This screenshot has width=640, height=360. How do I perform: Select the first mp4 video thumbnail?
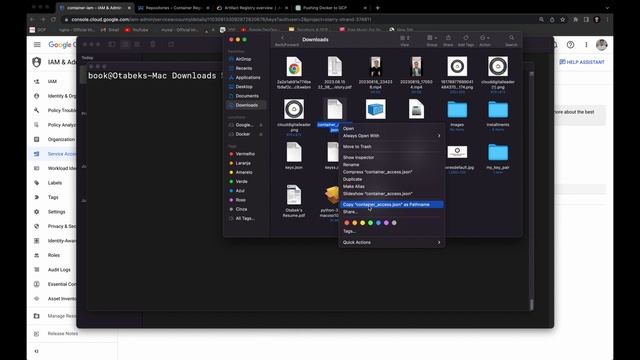(376, 67)
